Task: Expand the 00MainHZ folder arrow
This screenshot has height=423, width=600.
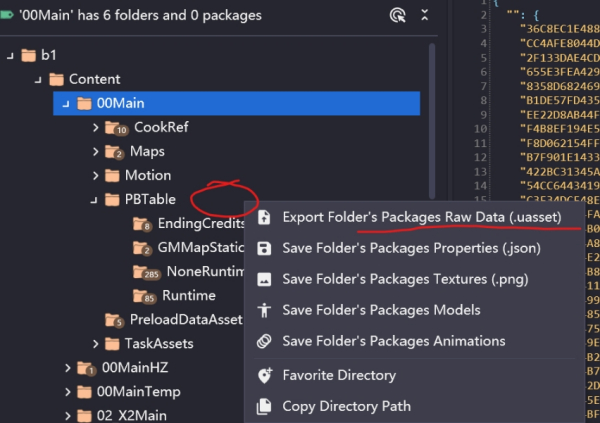Action: pyautogui.click(x=68, y=368)
